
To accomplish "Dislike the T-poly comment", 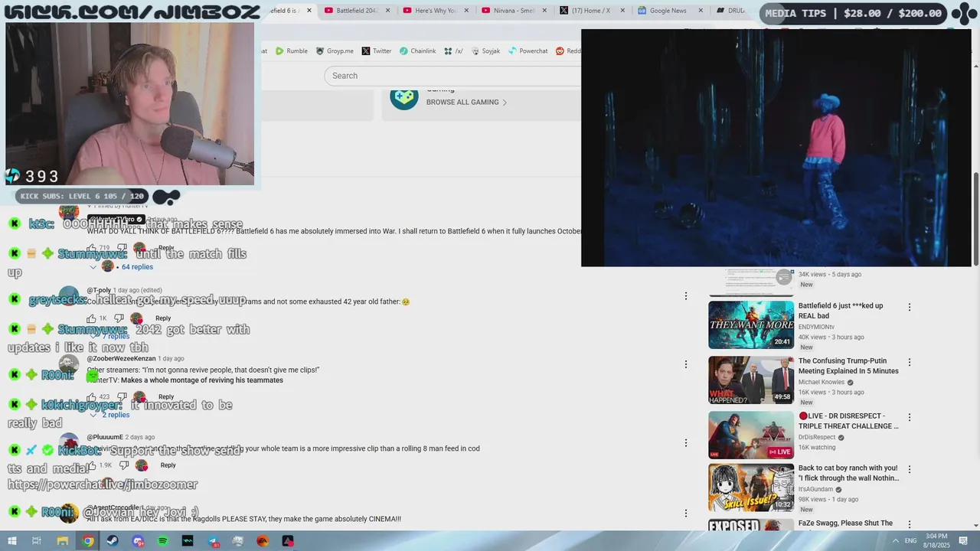I will (119, 318).
